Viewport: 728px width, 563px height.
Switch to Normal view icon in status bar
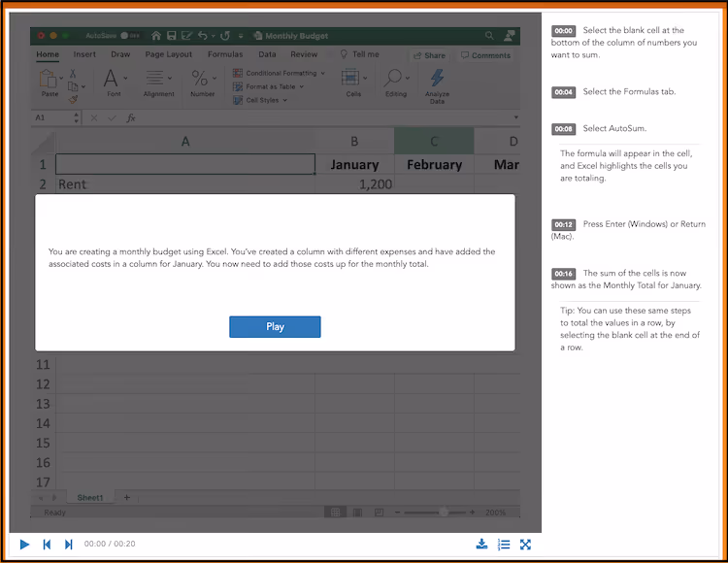click(335, 513)
